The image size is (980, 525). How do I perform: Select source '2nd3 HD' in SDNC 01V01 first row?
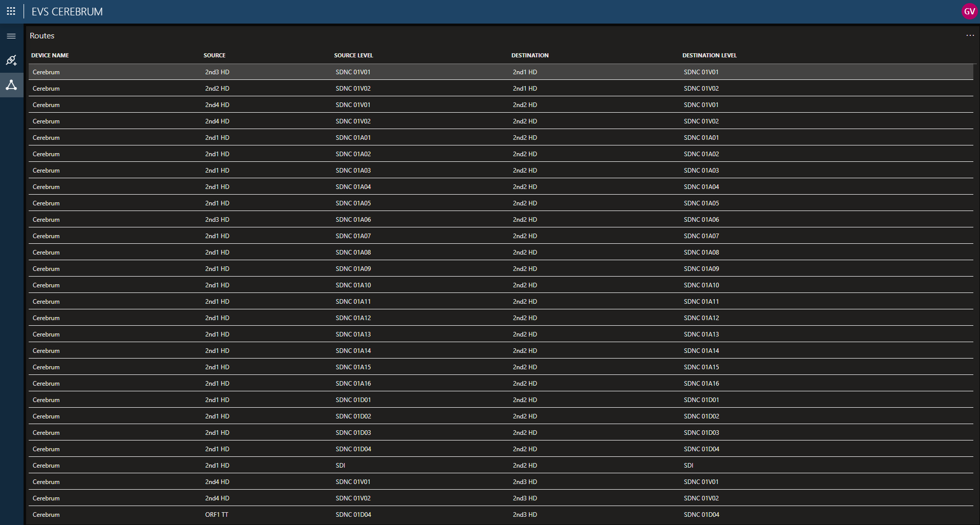click(x=217, y=72)
